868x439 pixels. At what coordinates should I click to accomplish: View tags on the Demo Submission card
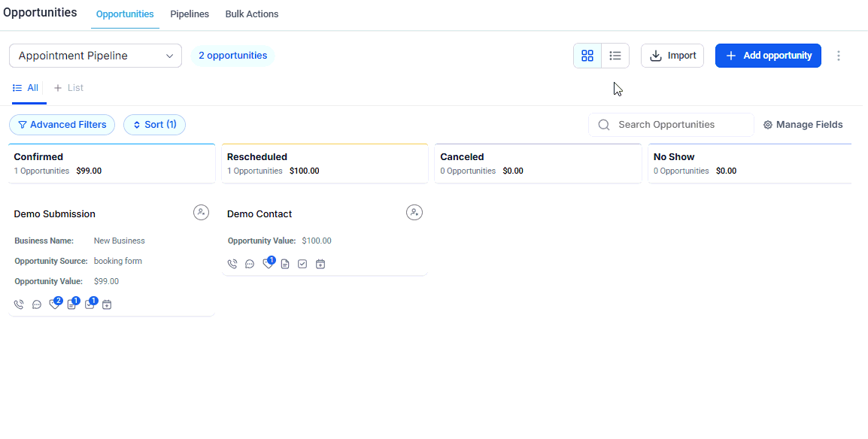(x=54, y=304)
